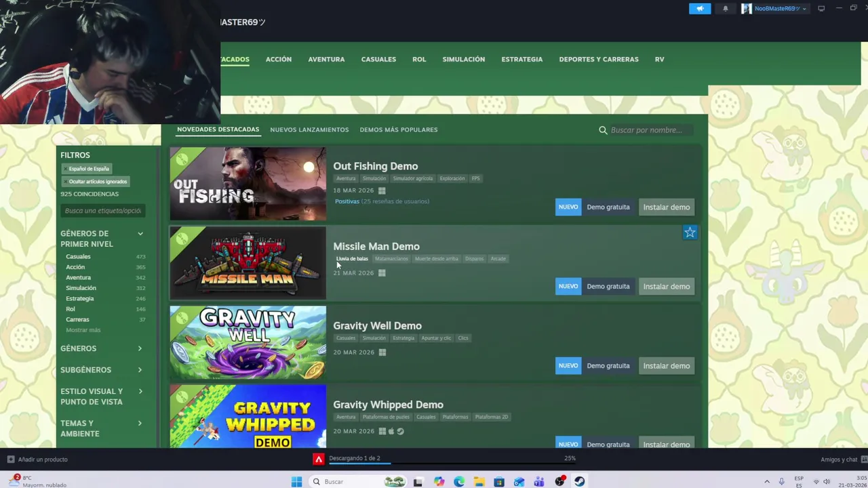This screenshot has height=488, width=868.
Task: Open Microsoft Teams taskbar icon
Action: point(539,482)
